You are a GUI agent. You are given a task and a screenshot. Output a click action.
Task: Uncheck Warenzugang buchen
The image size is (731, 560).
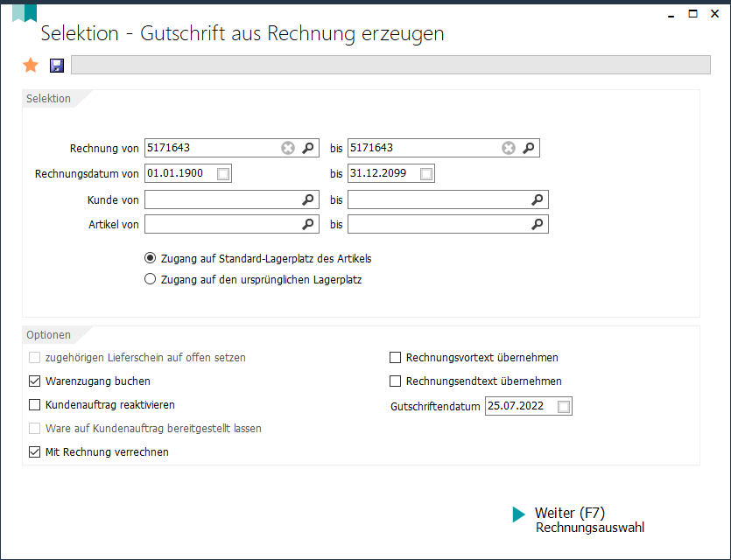point(34,381)
